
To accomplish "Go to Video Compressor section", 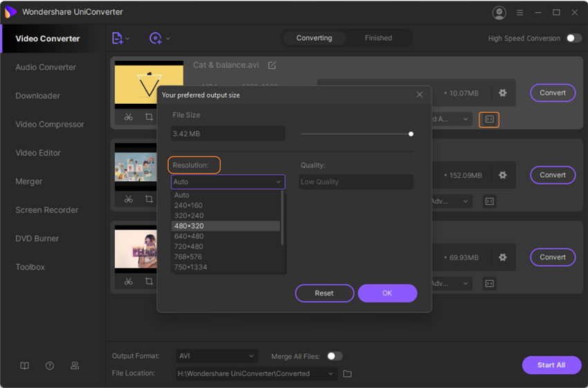I will click(50, 124).
